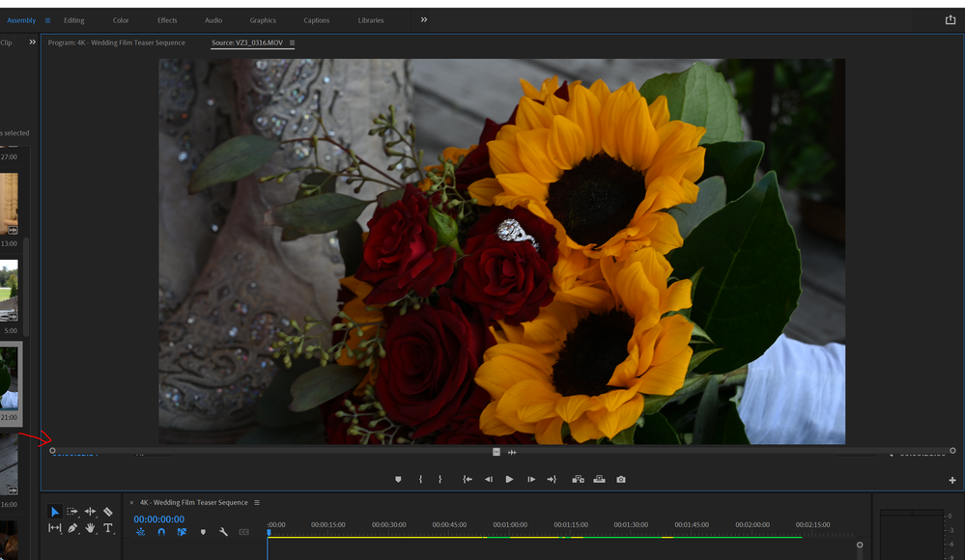Image resolution: width=965 pixels, height=560 pixels.
Task: Toggle snap in timeline magnet icon
Action: click(161, 532)
